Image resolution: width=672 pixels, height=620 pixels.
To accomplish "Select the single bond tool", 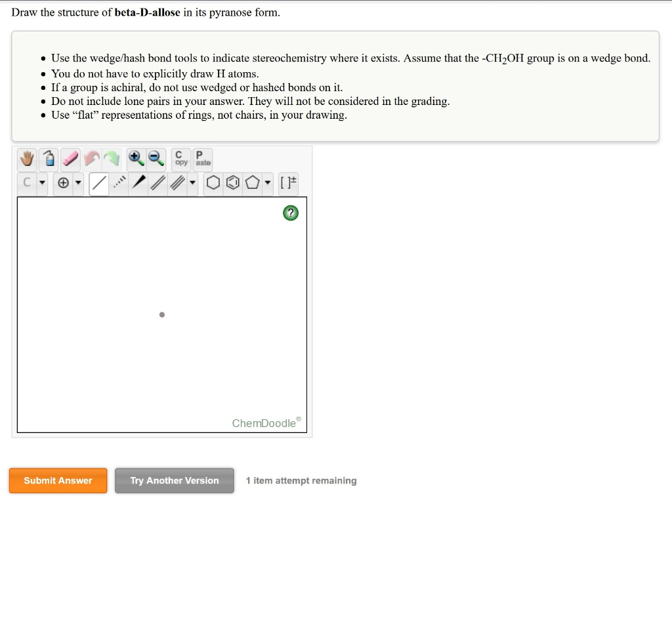I will [98, 182].
